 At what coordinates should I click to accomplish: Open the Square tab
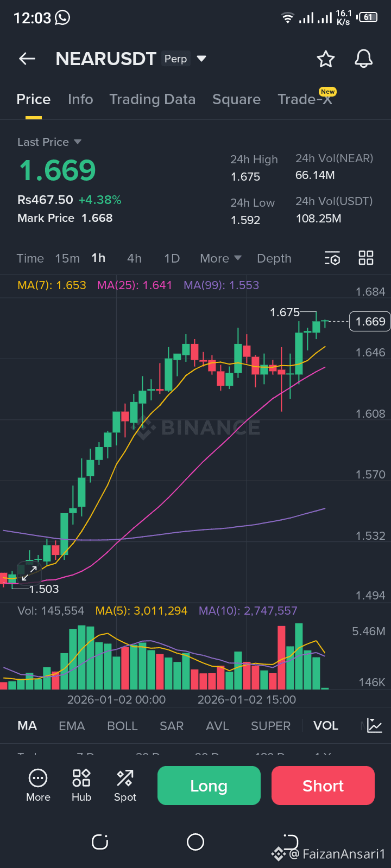pos(236,99)
